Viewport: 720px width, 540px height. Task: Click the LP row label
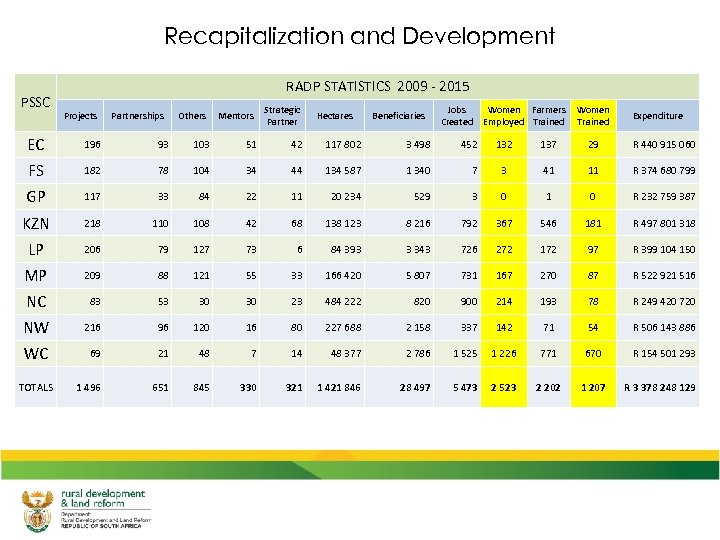click(36, 249)
